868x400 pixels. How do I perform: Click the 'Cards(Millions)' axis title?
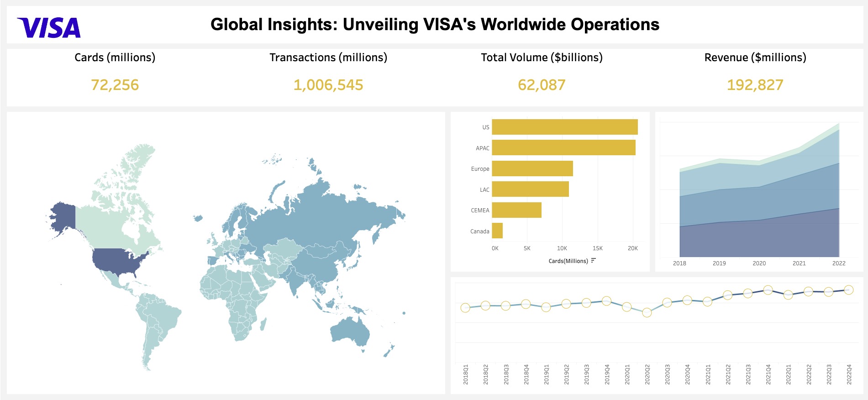568,261
